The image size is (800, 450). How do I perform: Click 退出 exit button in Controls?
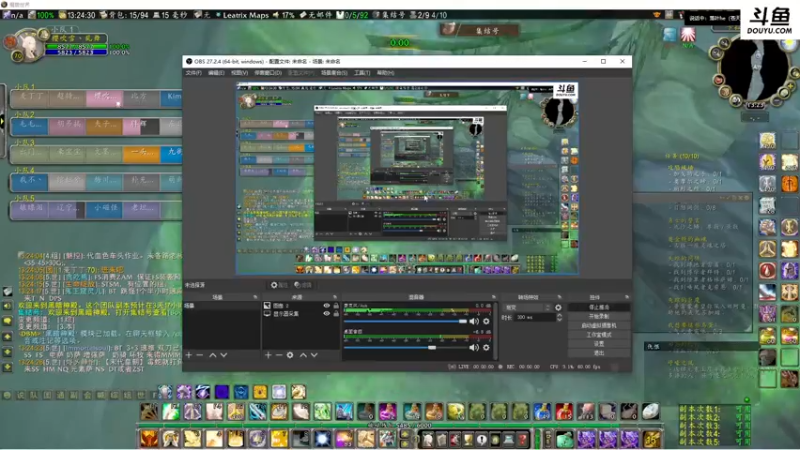click(x=598, y=353)
